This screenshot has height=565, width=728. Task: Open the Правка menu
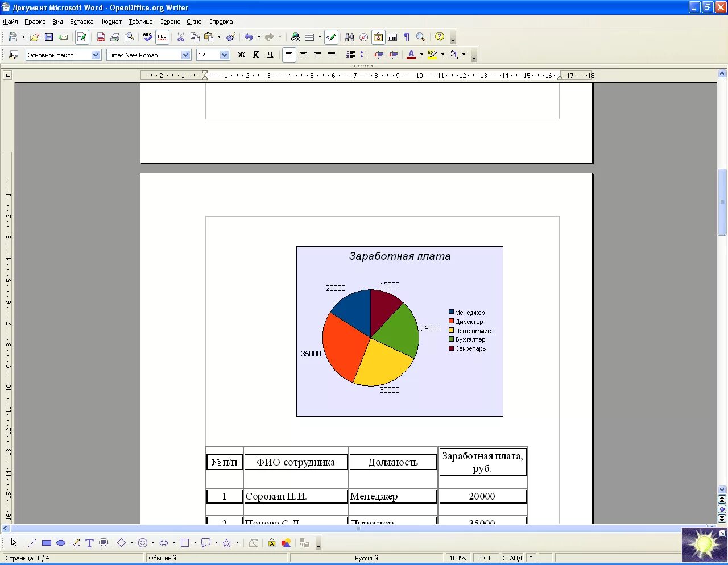(35, 22)
